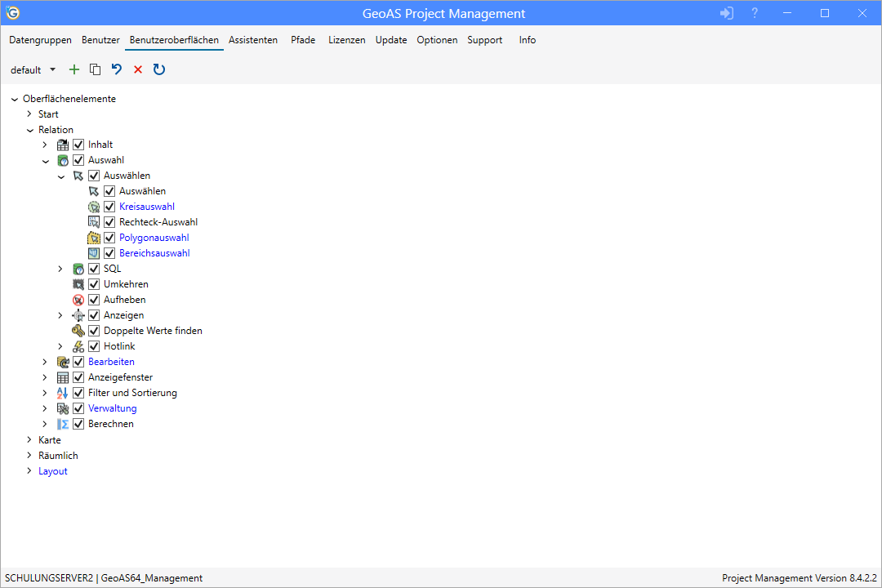Viewport: 882px width, 588px height.
Task: Collapse the Relation tree node
Action: [x=30, y=130]
